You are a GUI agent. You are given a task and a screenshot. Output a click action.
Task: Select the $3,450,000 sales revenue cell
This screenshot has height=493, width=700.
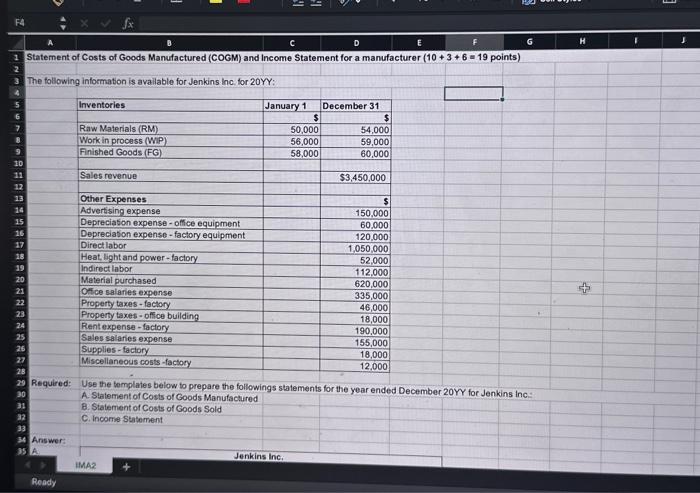(x=356, y=177)
